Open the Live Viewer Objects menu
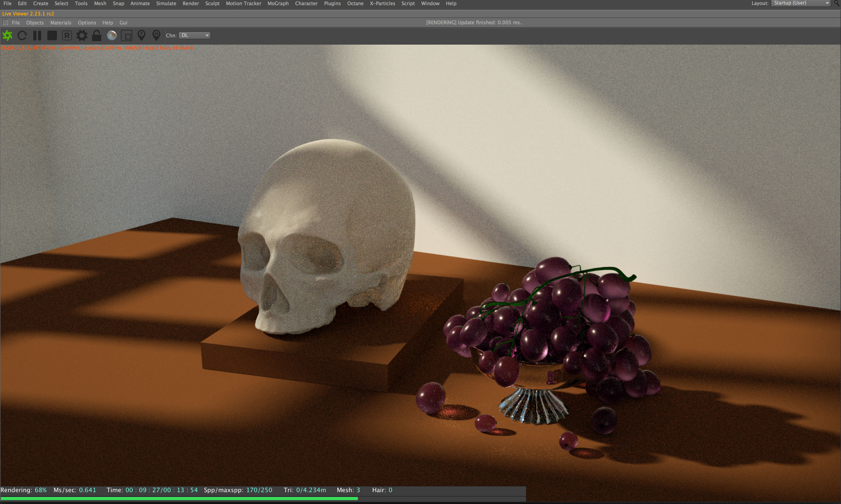 click(x=35, y=22)
